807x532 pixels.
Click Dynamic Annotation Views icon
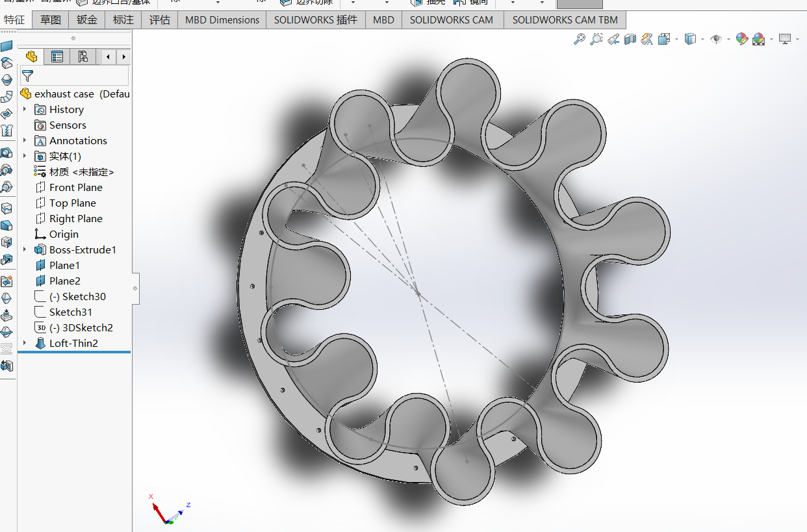click(x=647, y=39)
